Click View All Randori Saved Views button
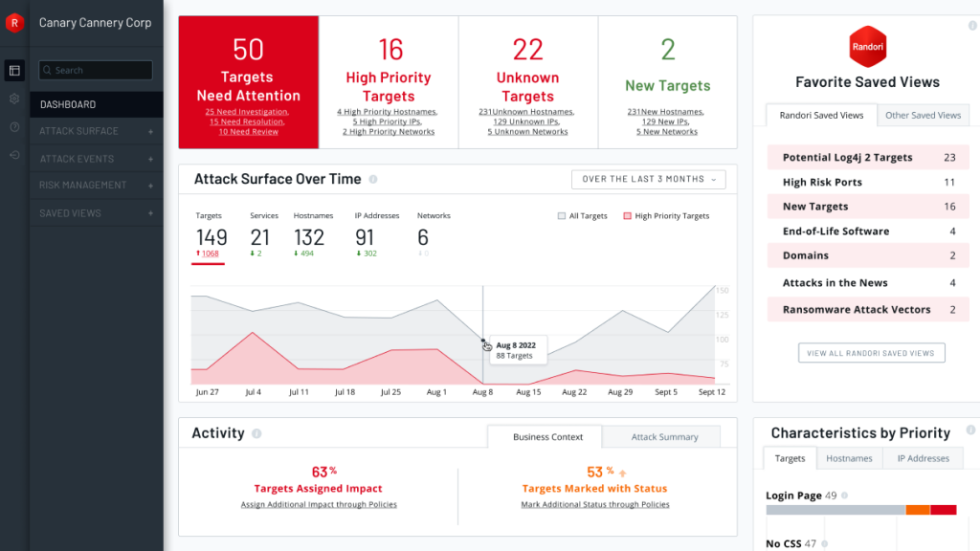 871,353
